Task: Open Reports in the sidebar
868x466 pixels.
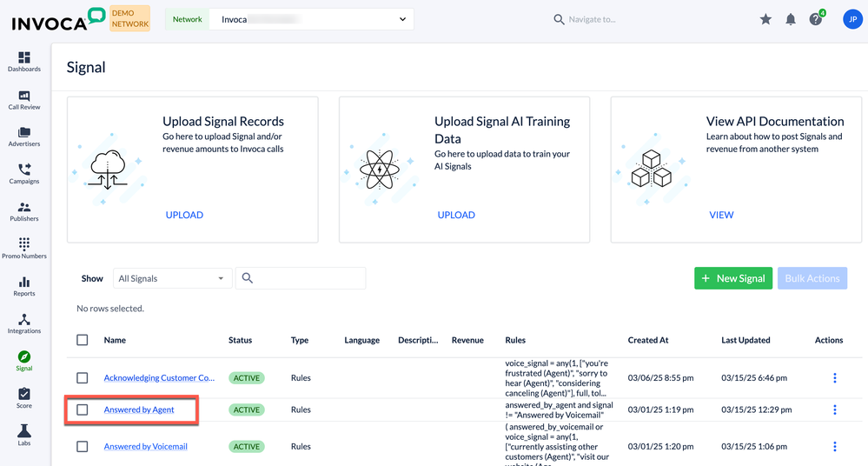Action: [x=24, y=286]
